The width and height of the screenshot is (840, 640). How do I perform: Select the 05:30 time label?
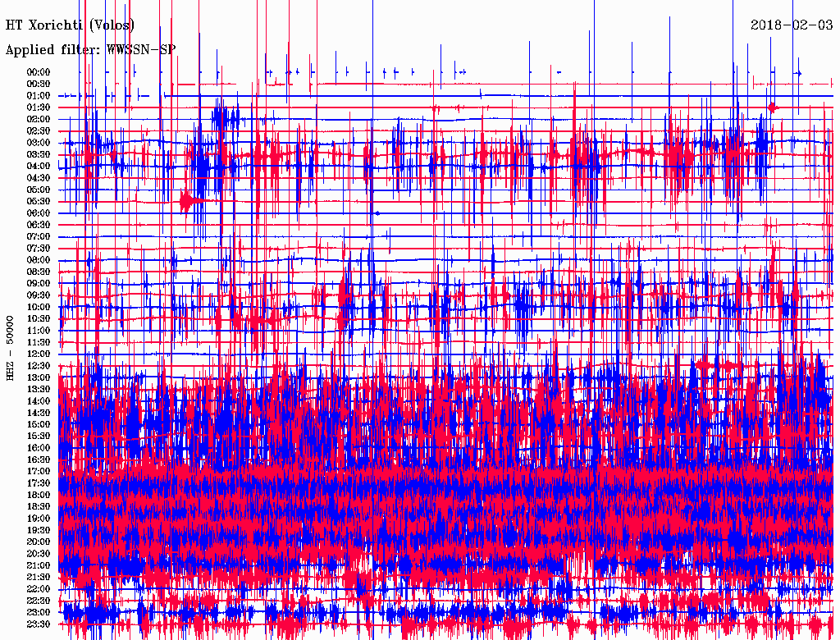tap(39, 201)
